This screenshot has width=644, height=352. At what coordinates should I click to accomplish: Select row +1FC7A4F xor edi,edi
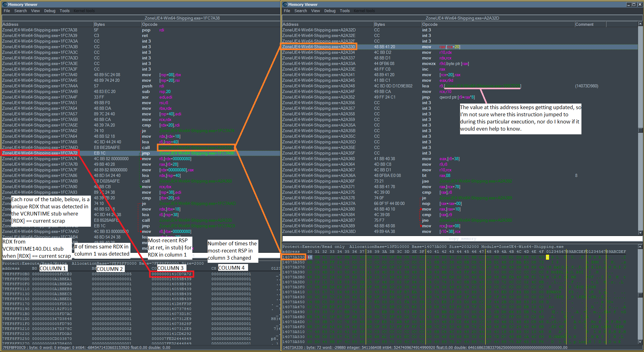[x=141, y=97]
